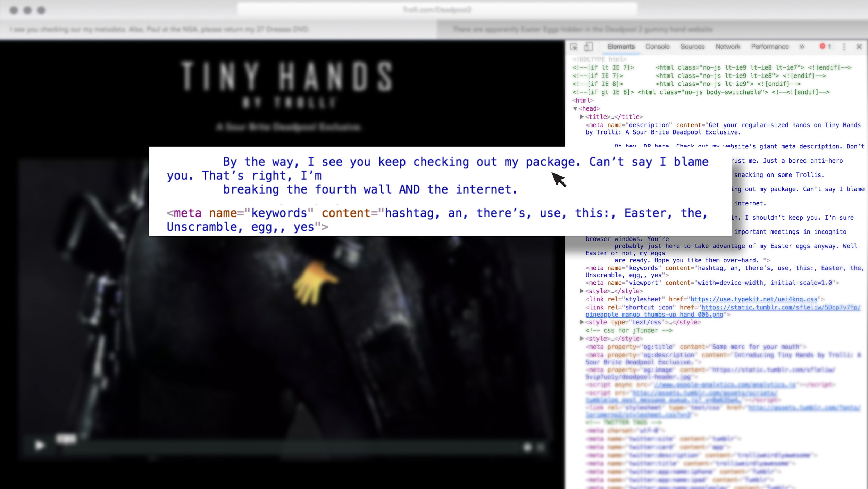This screenshot has width=868, height=489.
Task: Click the red error count indicator
Action: 826,47
